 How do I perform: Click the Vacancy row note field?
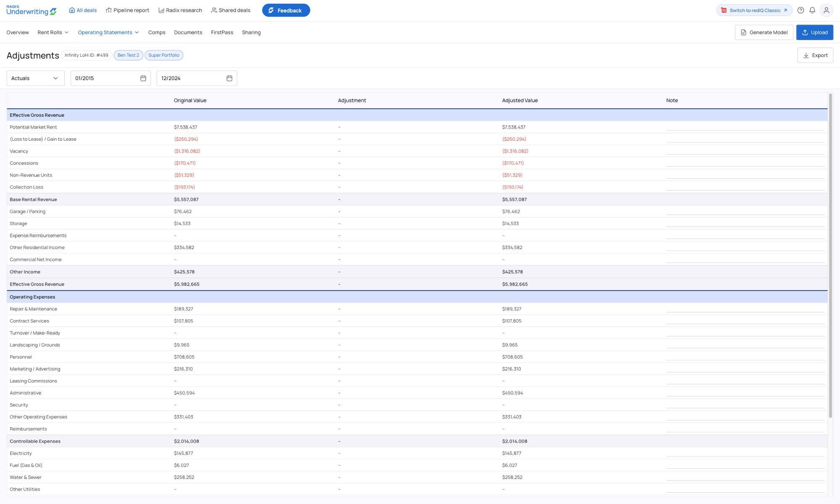[745, 151]
